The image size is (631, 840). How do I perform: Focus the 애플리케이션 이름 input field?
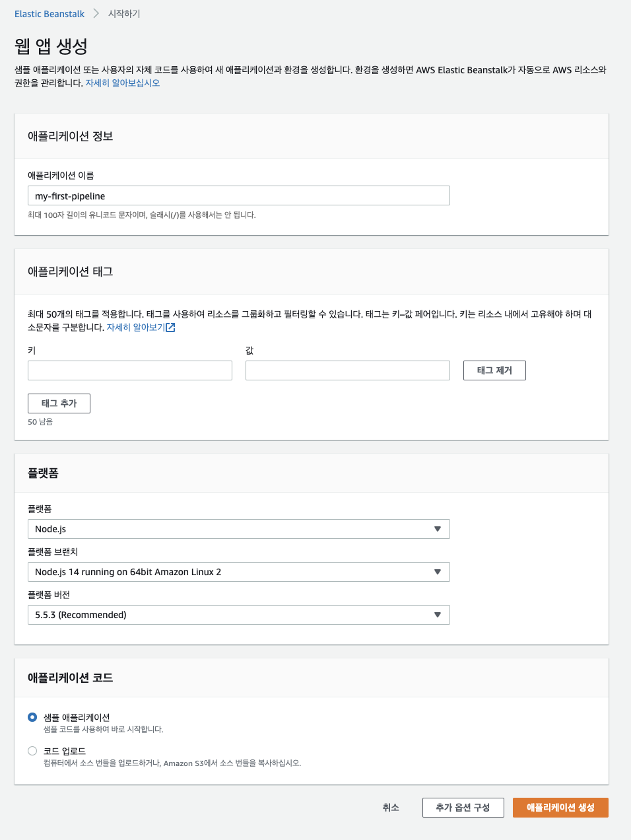point(239,195)
